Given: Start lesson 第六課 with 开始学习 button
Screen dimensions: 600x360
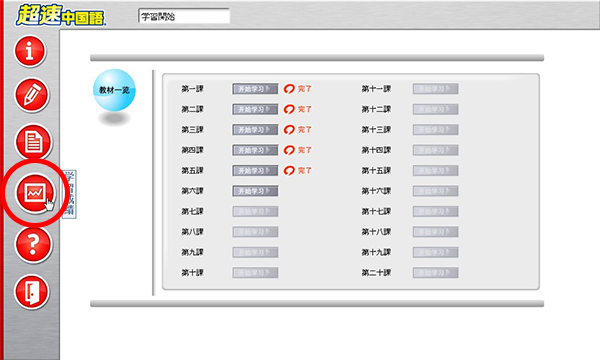Looking at the screenshot, I should click(255, 191).
